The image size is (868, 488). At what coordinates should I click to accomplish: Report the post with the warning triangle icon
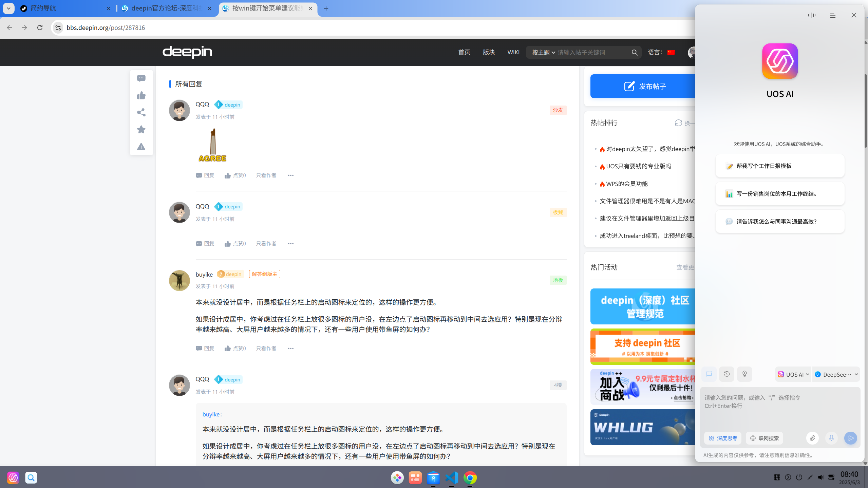141,147
